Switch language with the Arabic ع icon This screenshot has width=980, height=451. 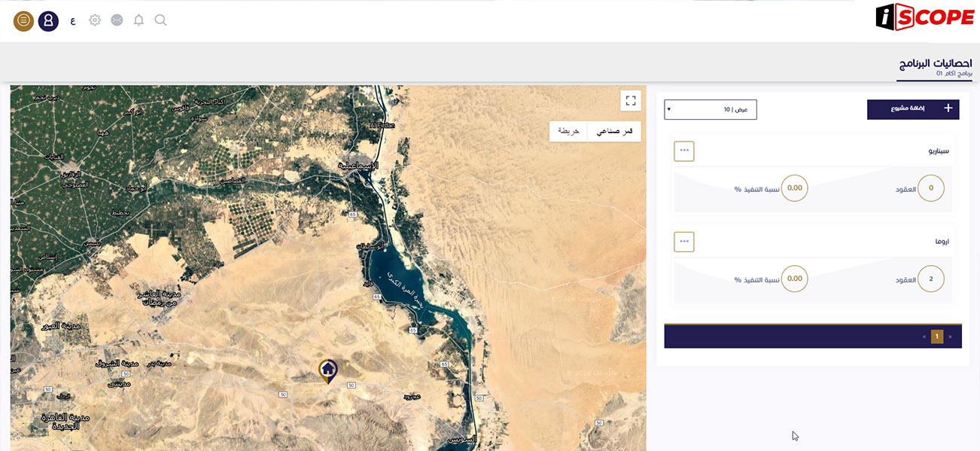tap(72, 21)
